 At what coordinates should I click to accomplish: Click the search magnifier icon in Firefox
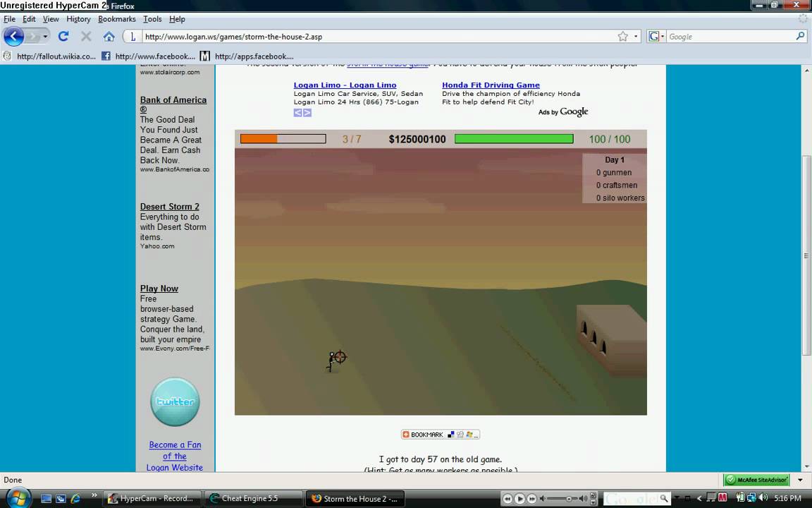(x=800, y=36)
